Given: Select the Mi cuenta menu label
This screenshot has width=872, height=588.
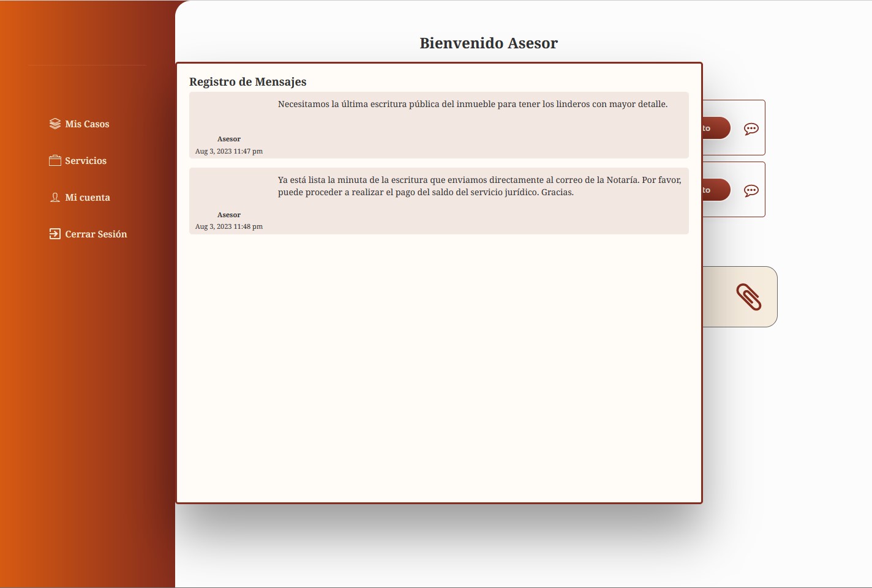Looking at the screenshot, I should tap(88, 198).
